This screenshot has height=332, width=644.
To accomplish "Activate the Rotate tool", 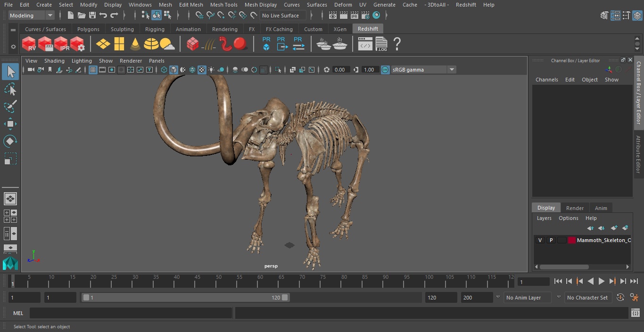I will point(10,141).
